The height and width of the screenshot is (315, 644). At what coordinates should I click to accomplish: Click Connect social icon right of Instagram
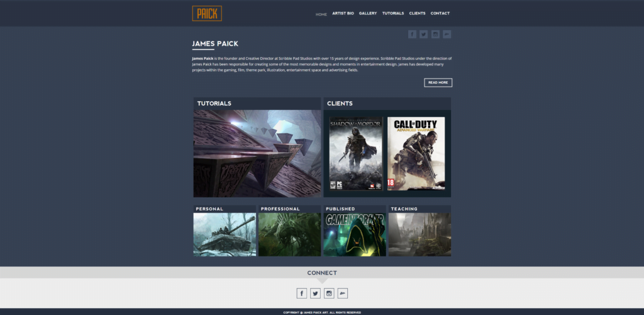tap(343, 293)
